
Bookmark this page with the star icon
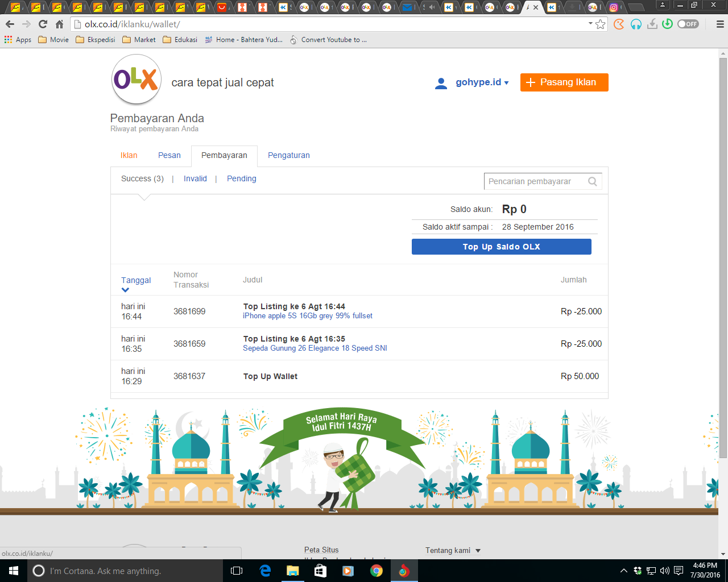coord(601,24)
